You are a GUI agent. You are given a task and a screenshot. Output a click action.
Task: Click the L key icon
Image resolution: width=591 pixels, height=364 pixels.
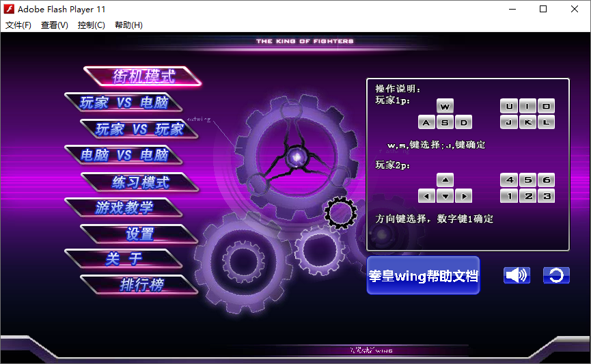pyautogui.click(x=546, y=122)
